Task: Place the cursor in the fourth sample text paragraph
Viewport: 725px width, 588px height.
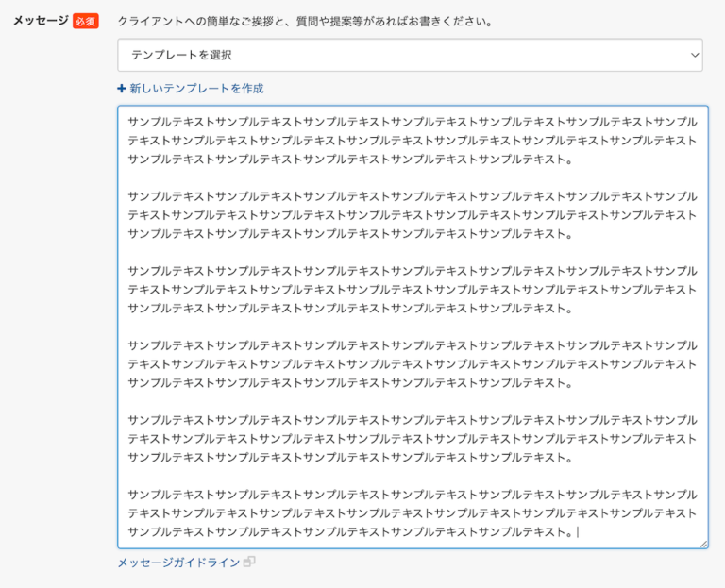Action: 413,364
